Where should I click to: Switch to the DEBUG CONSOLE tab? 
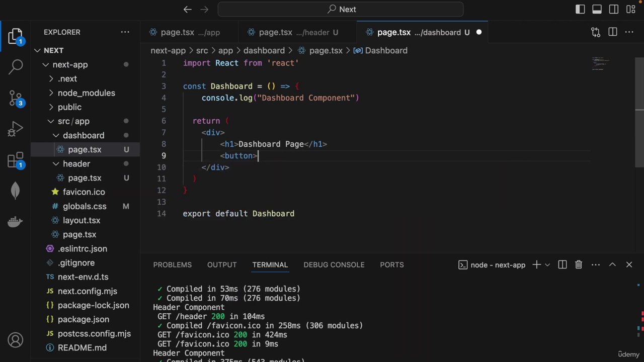(334, 265)
